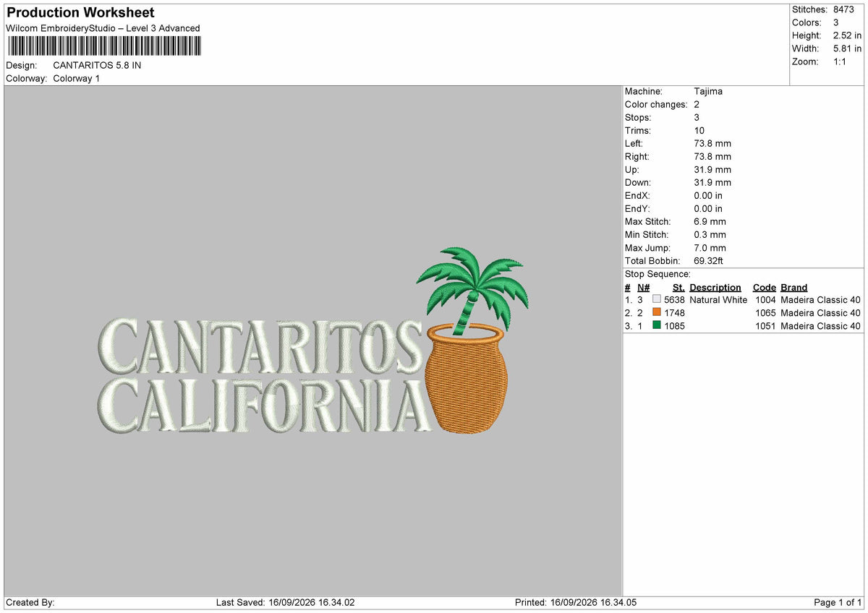The image size is (868, 613).
Task: Click the Up value 31.9 mm
Action: pyautogui.click(x=712, y=170)
